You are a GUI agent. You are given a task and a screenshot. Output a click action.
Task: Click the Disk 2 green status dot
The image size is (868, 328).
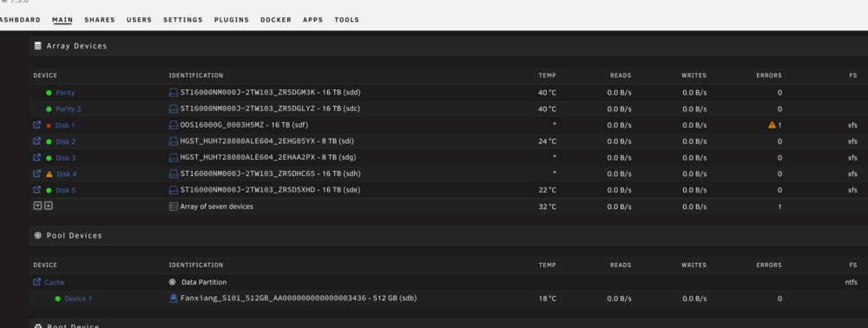pos(49,141)
